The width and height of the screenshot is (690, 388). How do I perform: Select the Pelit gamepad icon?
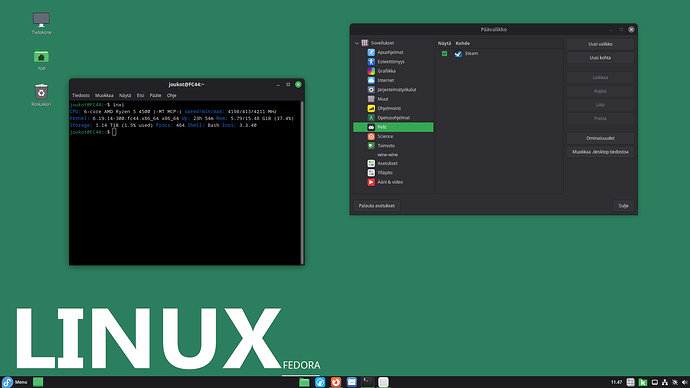pyautogui.click(x=371, y=127)
